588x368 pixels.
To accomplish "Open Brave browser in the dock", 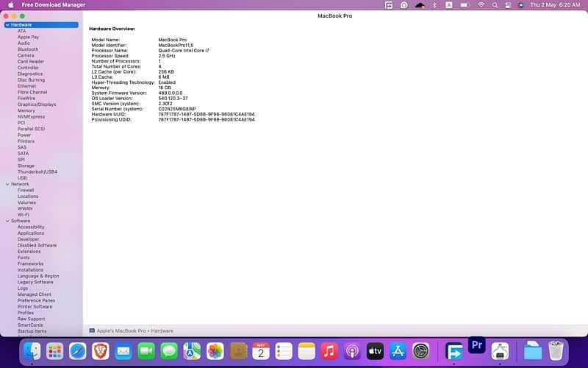I will [x=100, y=351].
